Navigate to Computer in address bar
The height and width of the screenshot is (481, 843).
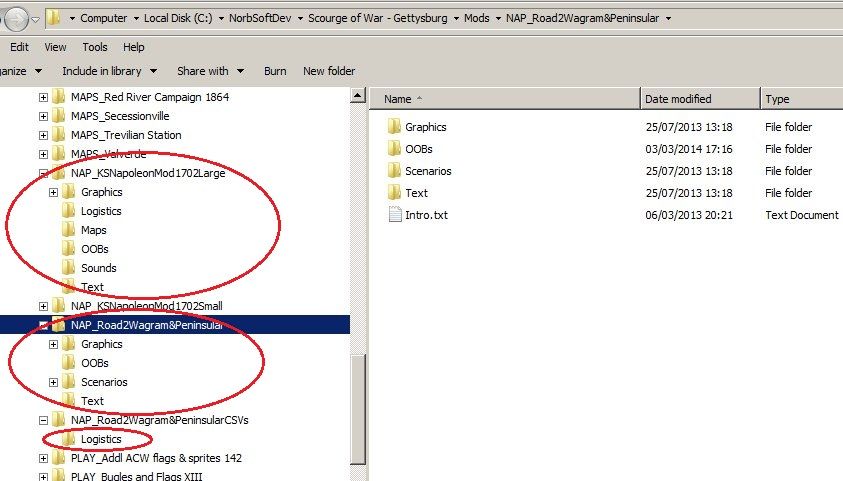[104, 18]
